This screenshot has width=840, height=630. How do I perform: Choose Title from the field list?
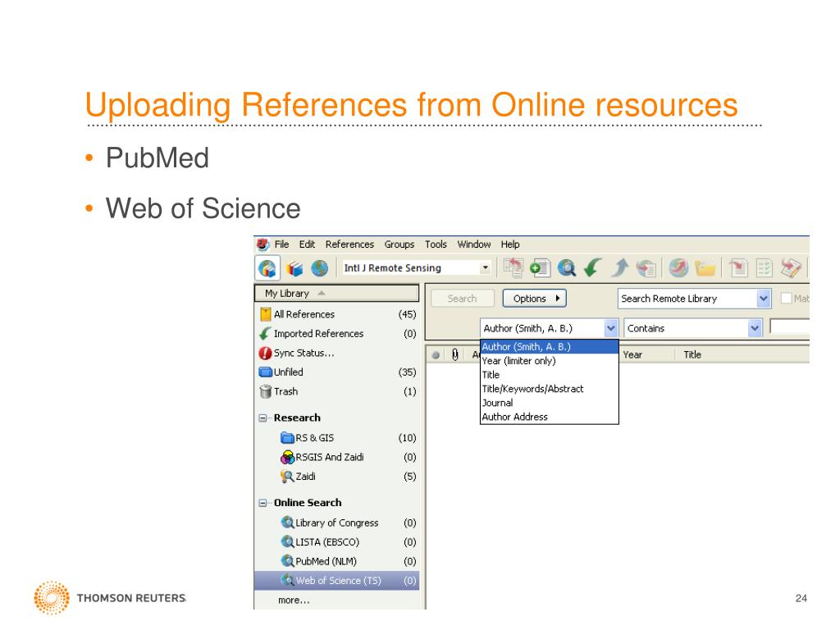[x=550, y=374]
